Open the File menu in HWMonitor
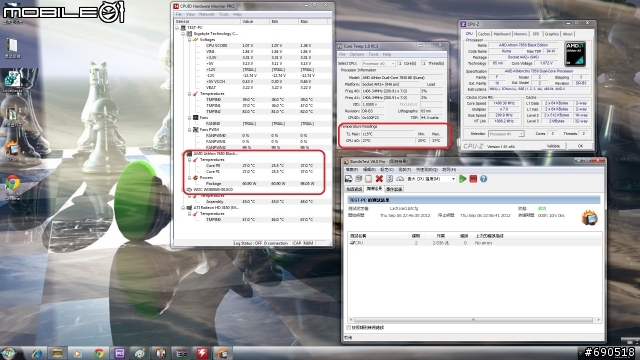640x360 pixels. (x=178, y=14)
